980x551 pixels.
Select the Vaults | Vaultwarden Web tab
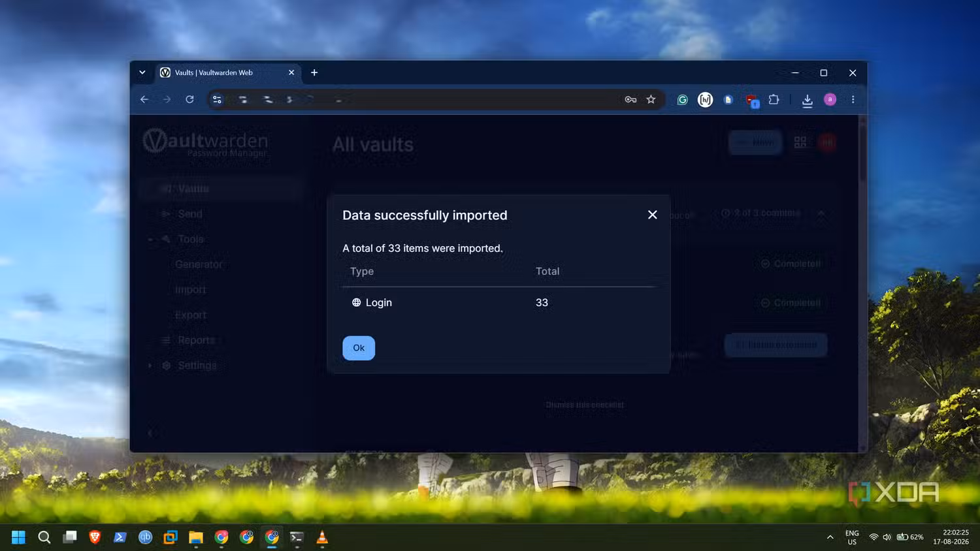click(x=227, y=72)
